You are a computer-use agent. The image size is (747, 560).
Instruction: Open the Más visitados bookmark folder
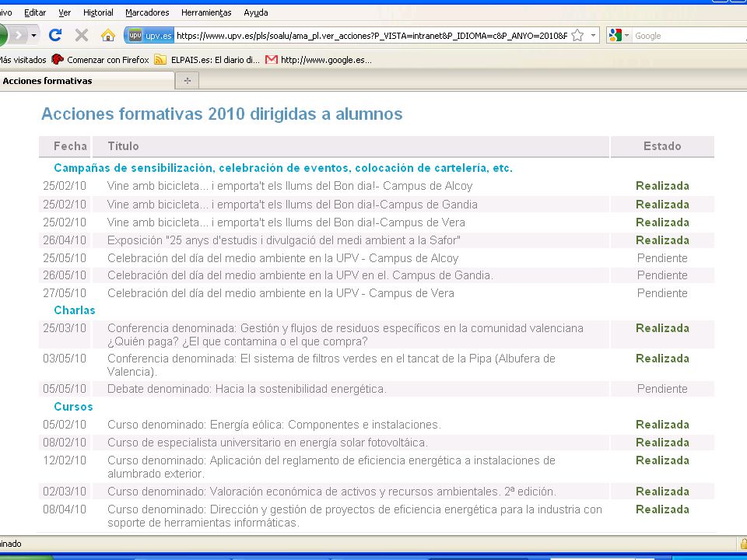pyautogui.click(x=23, y=60)
